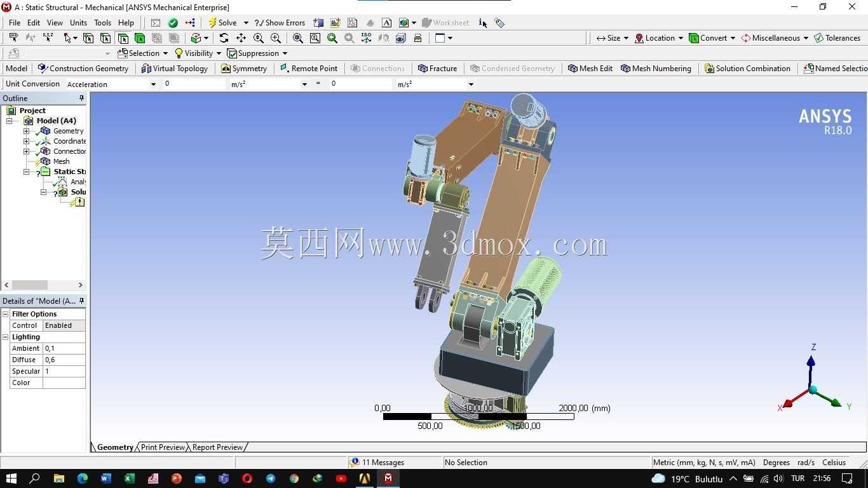The image size is (868, 488).
Task: Collapse the Static Structural tree node
Action: pyautogui.click(x=26, y=172)
